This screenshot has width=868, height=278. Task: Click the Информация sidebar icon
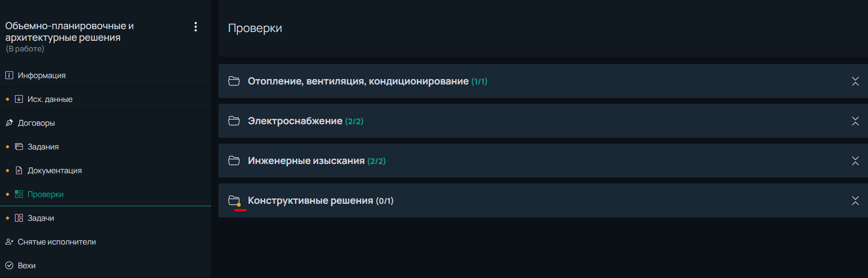(9, 75)
